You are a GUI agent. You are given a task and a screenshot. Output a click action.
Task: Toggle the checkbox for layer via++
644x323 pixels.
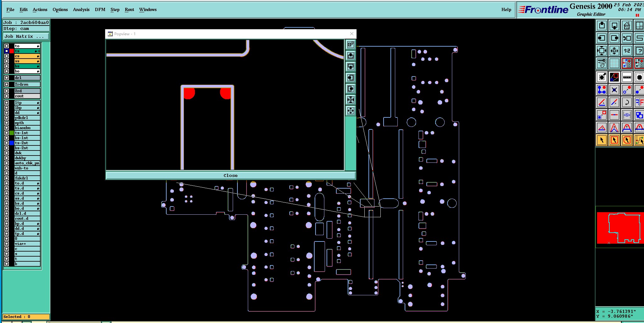7,244
